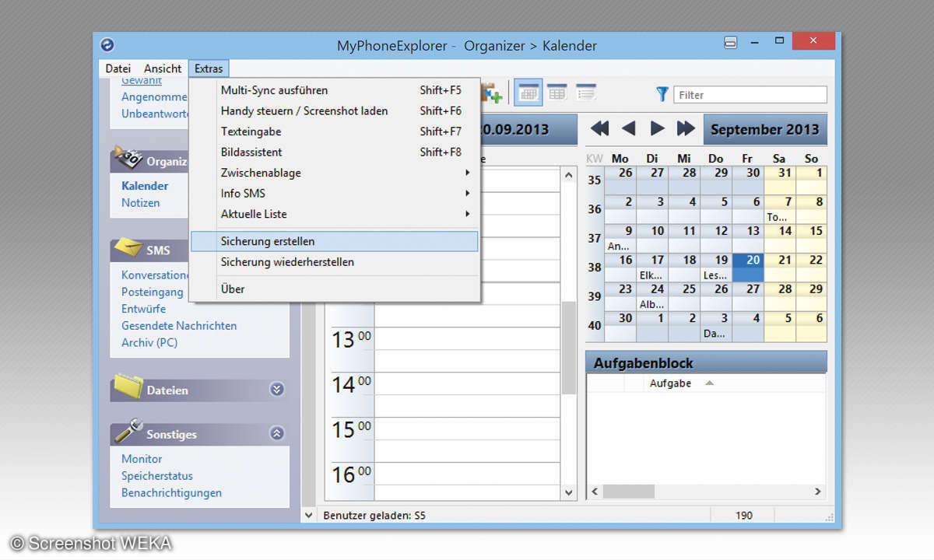Click into the Filter text field

pos(750,95)
